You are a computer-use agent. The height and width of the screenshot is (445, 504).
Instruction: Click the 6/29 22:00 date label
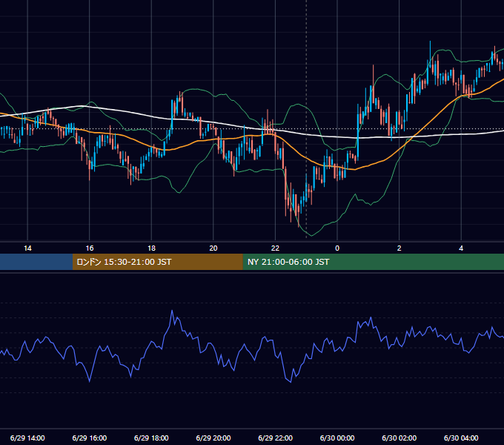pos(275,438)
